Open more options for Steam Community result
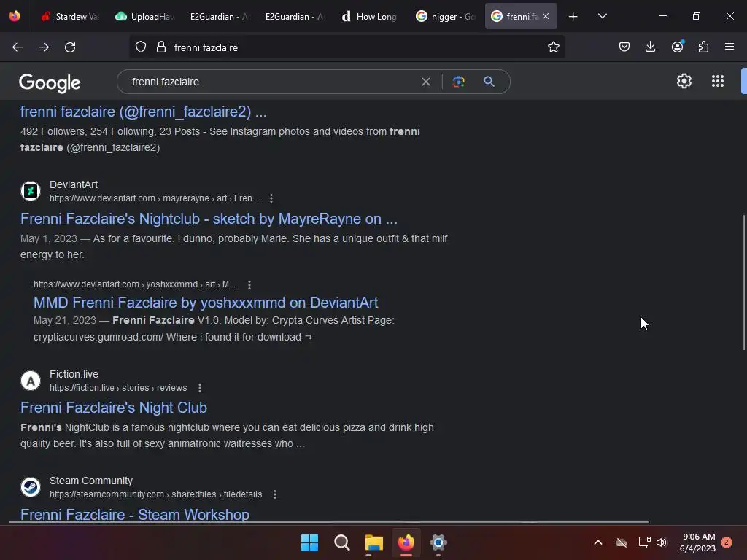The image size is (747, 560). coord(275,495)
